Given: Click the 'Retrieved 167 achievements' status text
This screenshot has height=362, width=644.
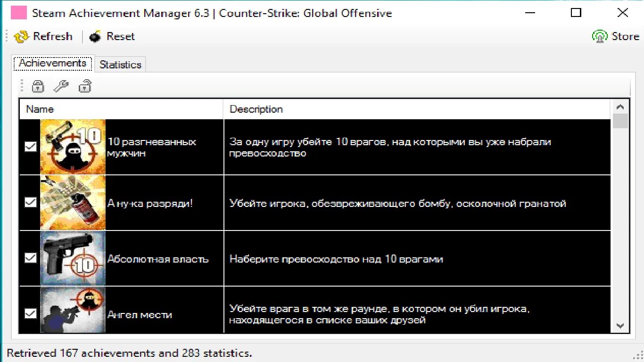Looking at the screenshot, I should click(130, 353).
